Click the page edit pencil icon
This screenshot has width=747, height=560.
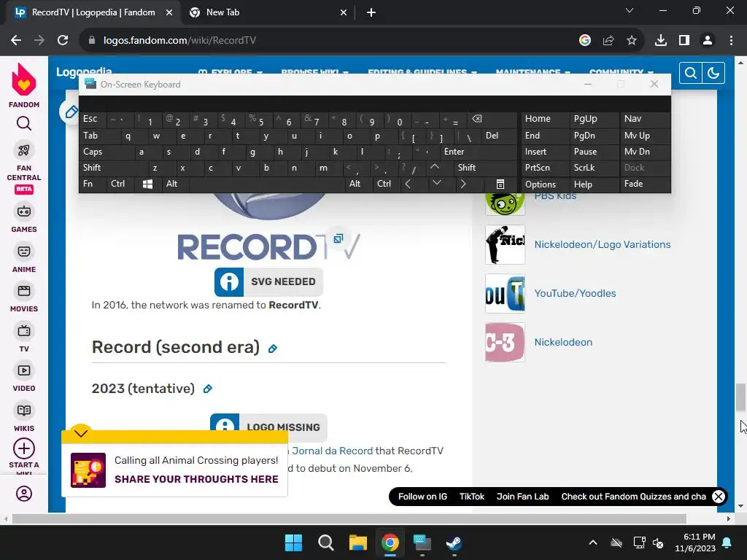70,112
